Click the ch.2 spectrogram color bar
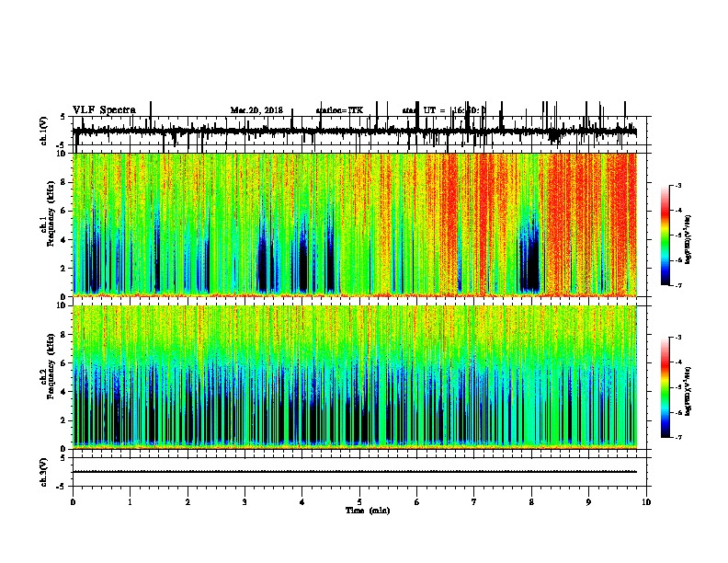728x563 pixels. pyautogui.click(x=665, y=387)
